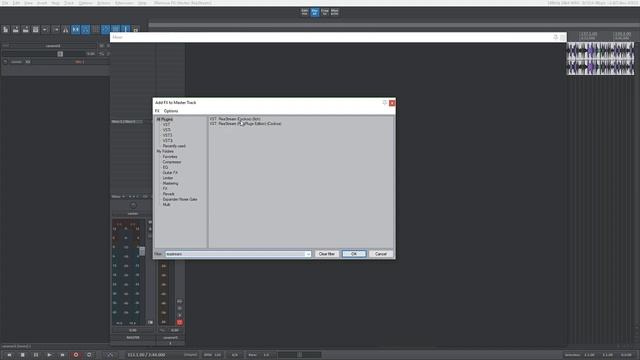
Task: Click the track record arm button in Mixer
Action: (180, 322)
